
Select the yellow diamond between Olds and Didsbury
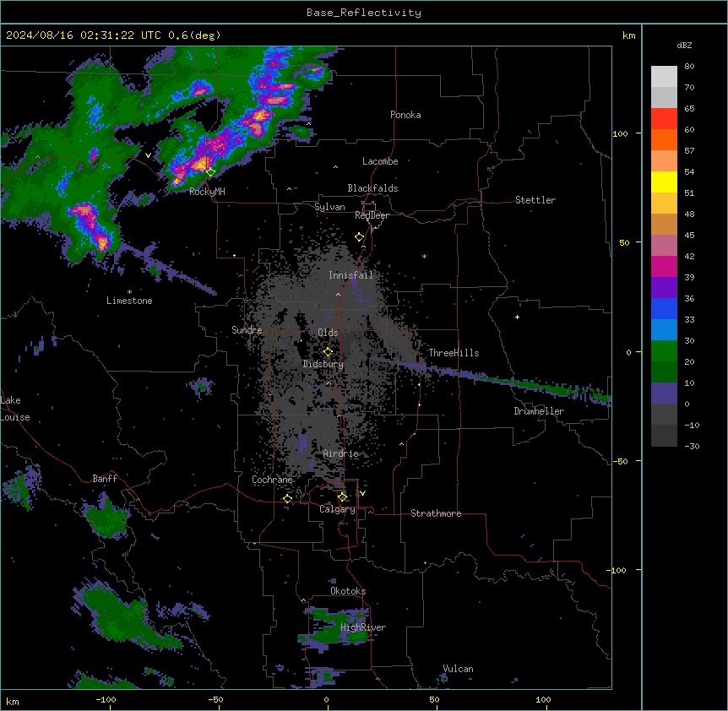pos(328,351)
